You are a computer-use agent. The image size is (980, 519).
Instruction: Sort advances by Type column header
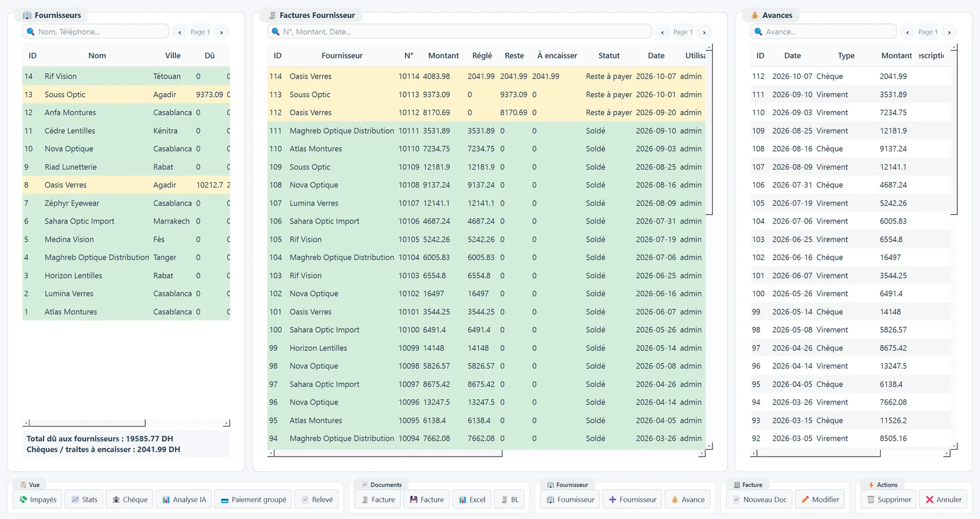pos(846,56)
